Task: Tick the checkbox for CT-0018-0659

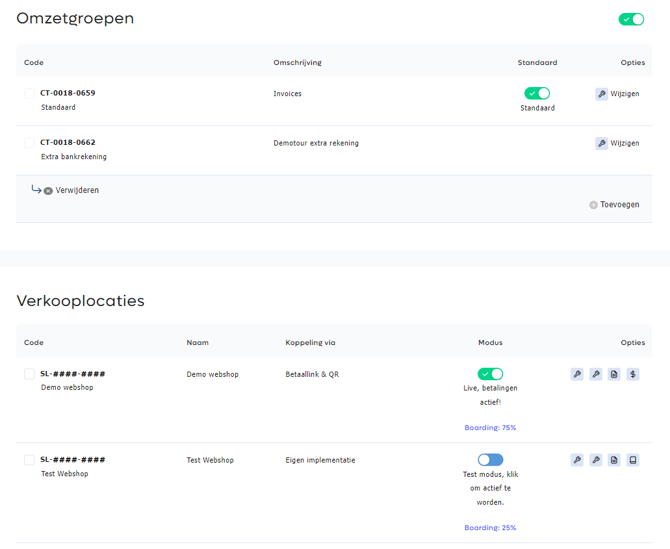Action: point(29,93)
